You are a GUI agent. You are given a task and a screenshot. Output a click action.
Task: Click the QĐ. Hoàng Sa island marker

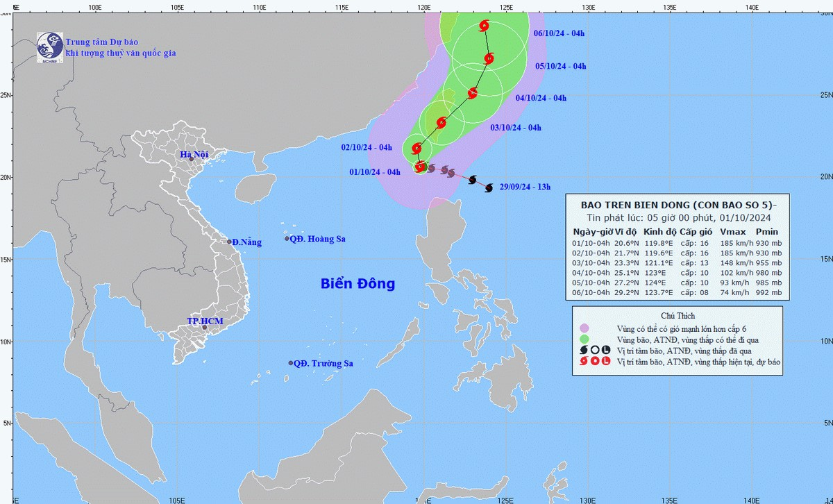pyautogui.click(x=287, y=239)
